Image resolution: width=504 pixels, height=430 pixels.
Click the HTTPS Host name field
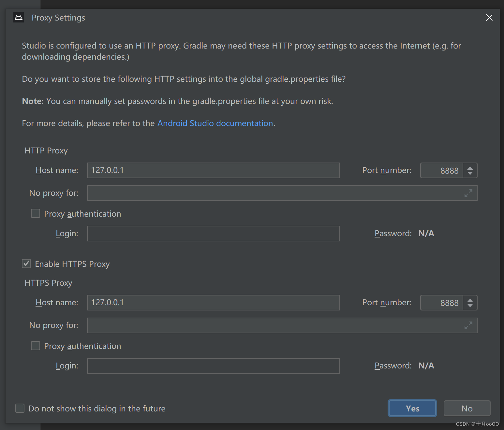tap(213, 302)
